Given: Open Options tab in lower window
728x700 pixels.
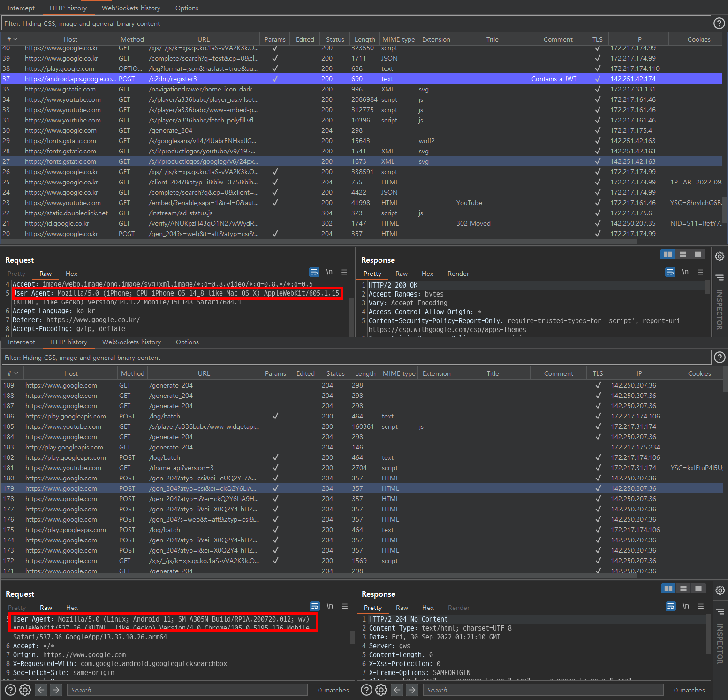Looking at the screenshot, I should click(187, 342).
